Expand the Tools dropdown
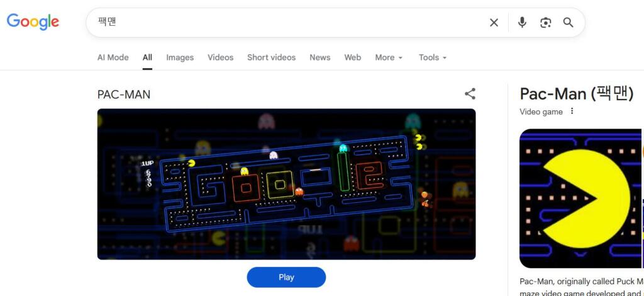Screen dimensions: 644x296 pos(432,57)
